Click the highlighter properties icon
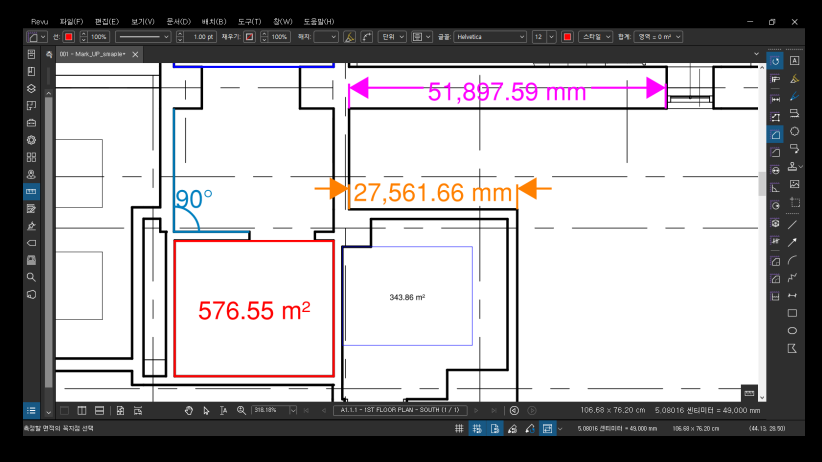822x462 pixels. point(349,37)
